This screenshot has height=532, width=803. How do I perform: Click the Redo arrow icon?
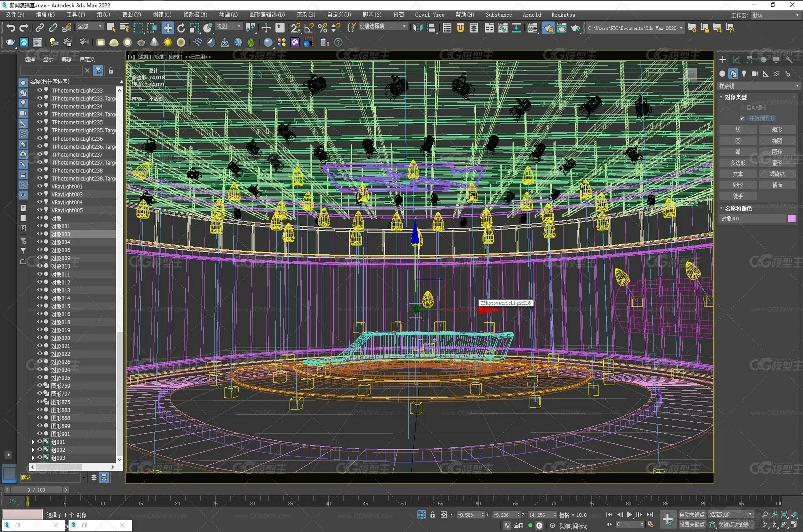(x=23, y=28)
